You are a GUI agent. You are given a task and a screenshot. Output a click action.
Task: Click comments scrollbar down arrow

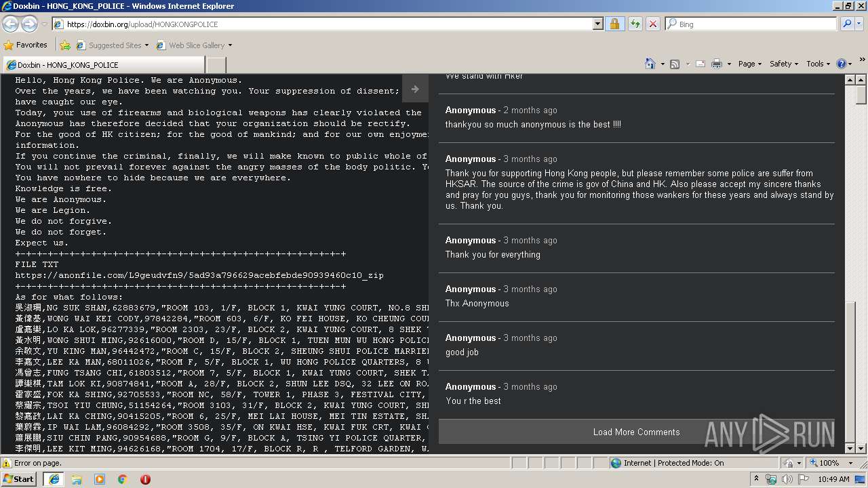point(850,448)
